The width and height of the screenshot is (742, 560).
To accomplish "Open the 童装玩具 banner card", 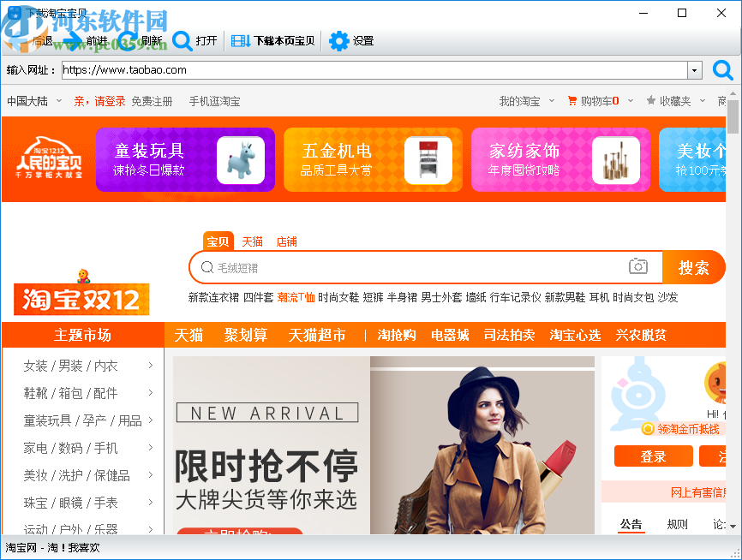I will (185, 159).
